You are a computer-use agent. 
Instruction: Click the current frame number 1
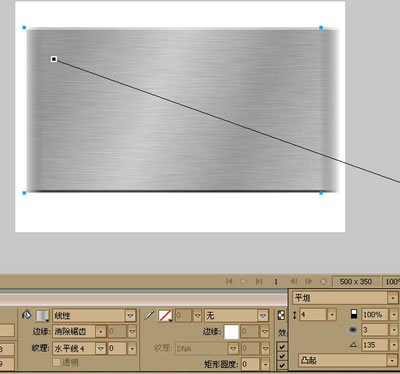276,282
